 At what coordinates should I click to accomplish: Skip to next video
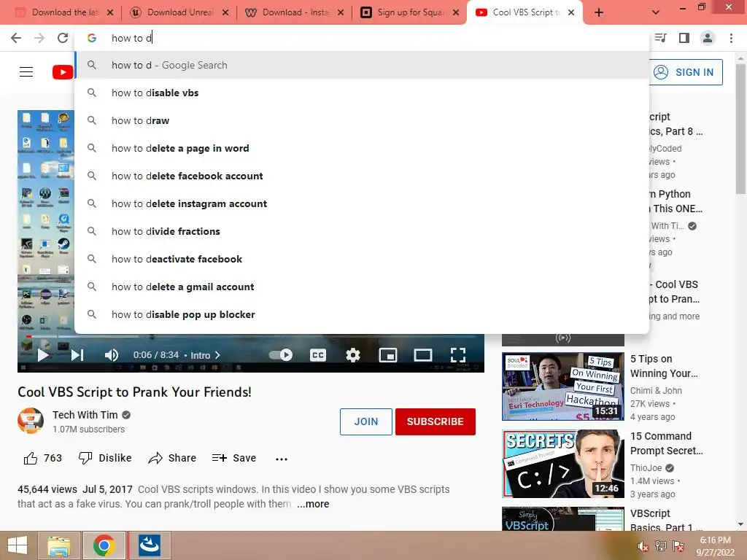click(x=77, y=355)
